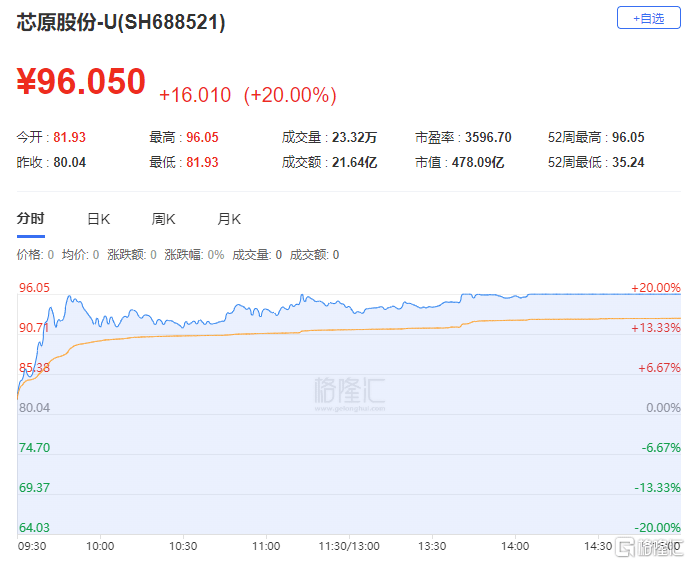Click the 14:00 time axis label
The width and height of the screenshot is (690, 564).
tap(515, 546)
